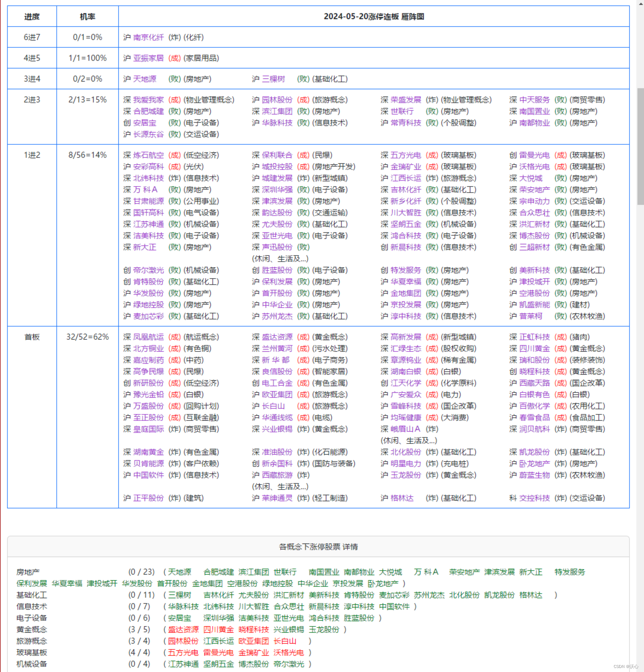Viewport: 644px width, 672px height.
Task: Select 华脉科技 in the 信息技术 concept list
Action: tap(183, 606)
